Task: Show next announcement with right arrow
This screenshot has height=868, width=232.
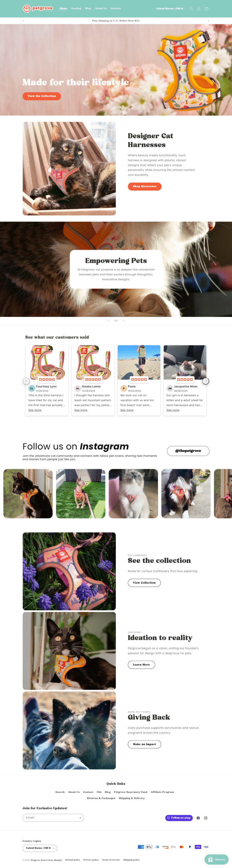Action: 208,21
